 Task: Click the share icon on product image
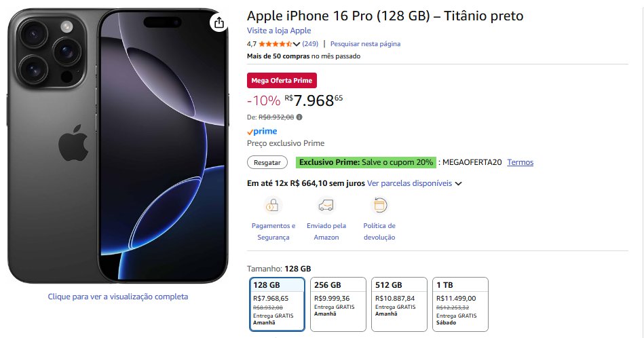(x=219, y=23)
